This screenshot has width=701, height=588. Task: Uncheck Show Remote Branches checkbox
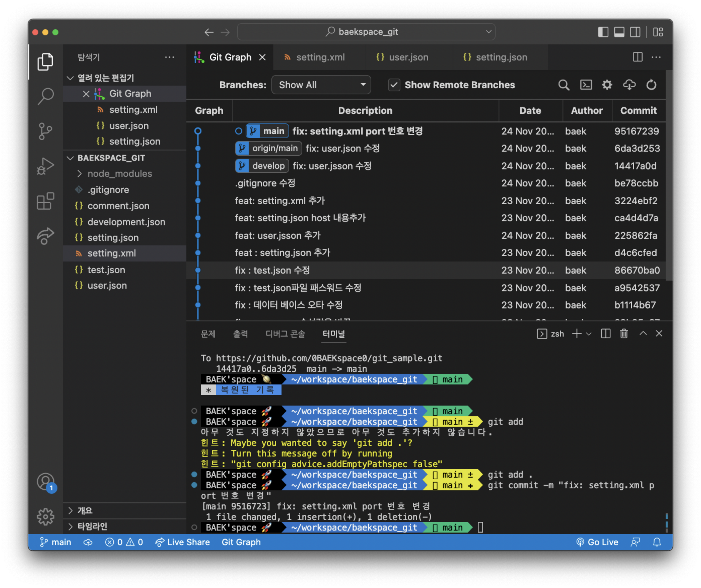tap(394, 85)
